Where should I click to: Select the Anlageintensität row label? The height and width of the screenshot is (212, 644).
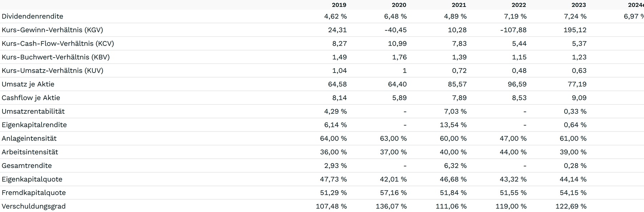(29, 139)
